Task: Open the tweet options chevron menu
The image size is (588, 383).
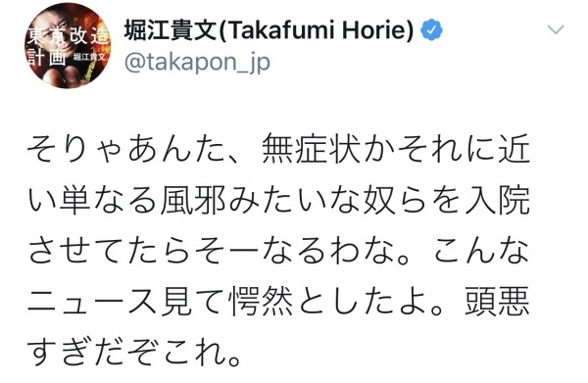Action: click(x=556, y=29)
